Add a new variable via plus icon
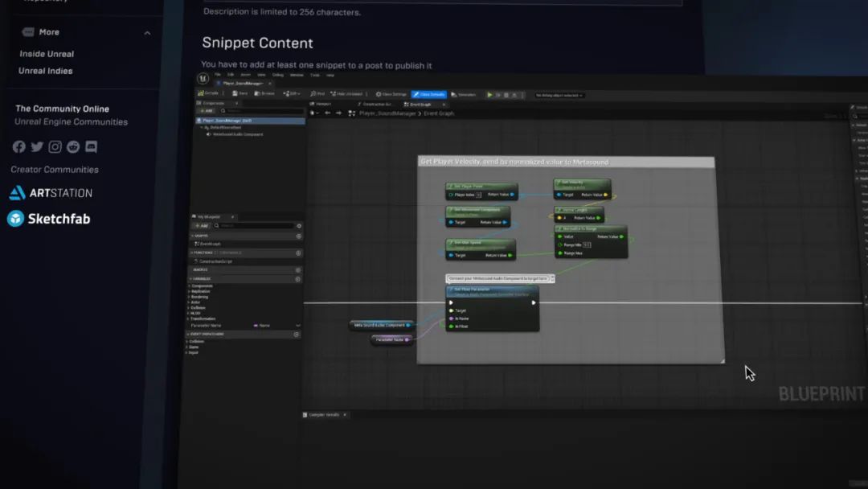The image size is (868, 489). click(298, 279)
